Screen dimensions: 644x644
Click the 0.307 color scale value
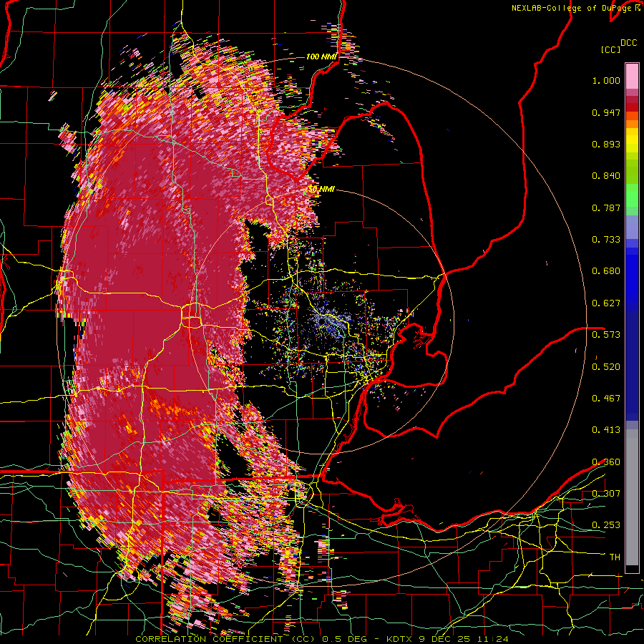pyautogui.click(x=606, y=494)
